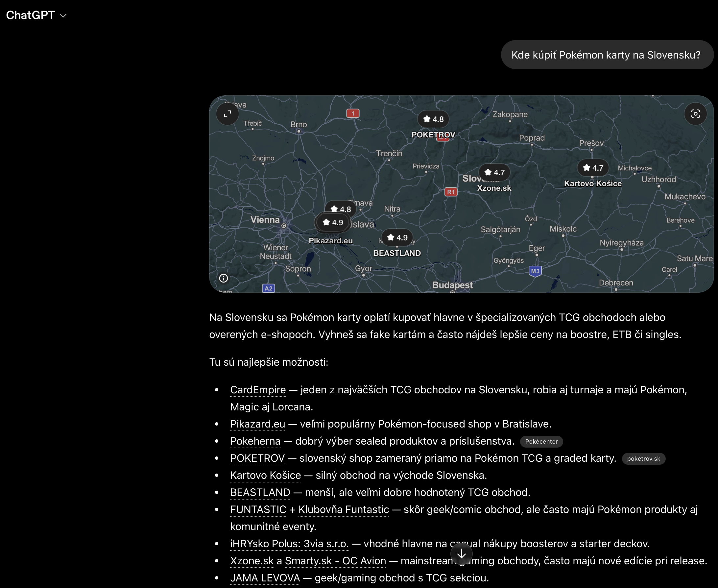Viewport: 718px width, 588px height.
Task: Click the Nitra label on the map
Action: 392,209
